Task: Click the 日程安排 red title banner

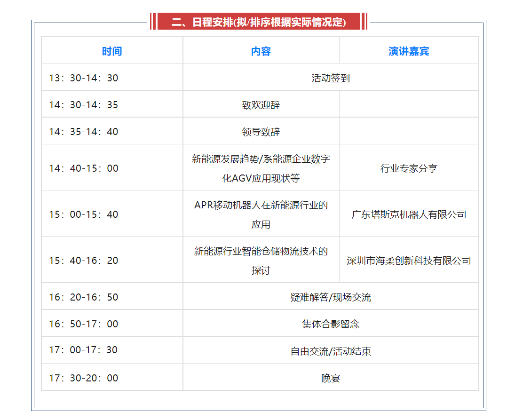Action: (258, 22)
